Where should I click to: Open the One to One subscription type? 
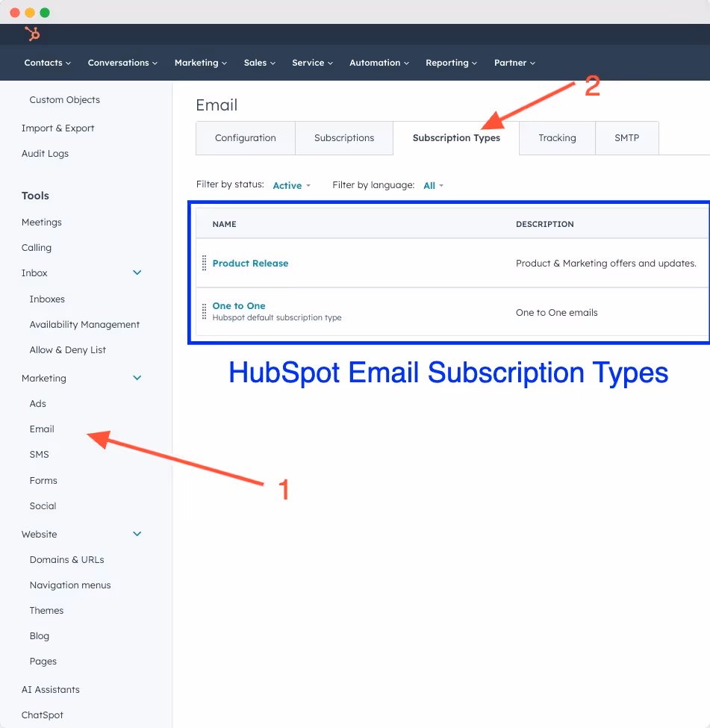click(x=238, y=305)
